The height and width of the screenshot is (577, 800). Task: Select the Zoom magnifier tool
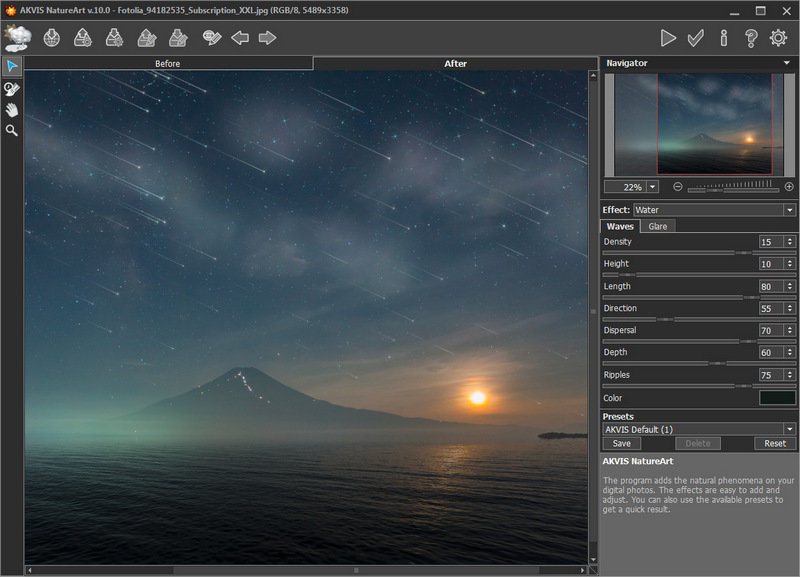click(12, 130)
